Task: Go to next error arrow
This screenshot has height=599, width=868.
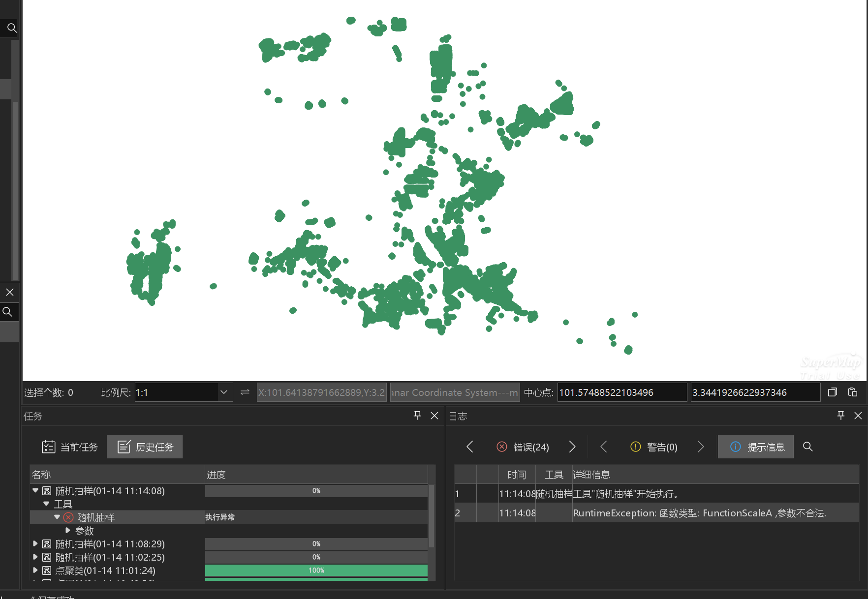Action: coord(572,447)
